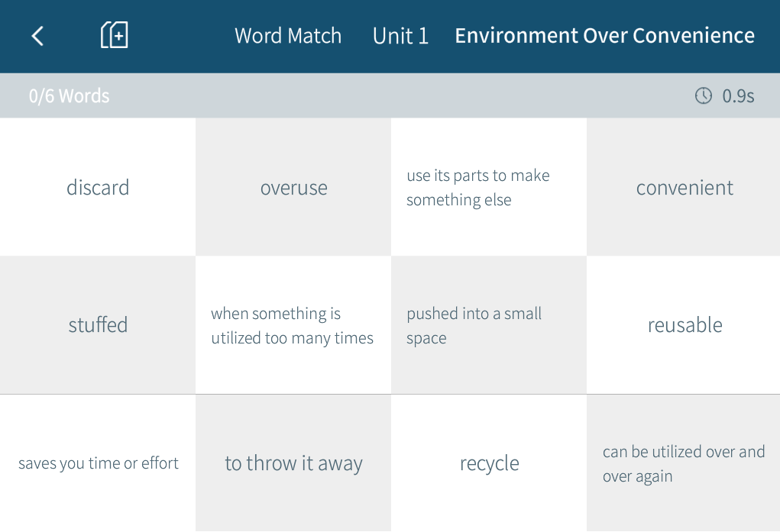Go back using the left arrow
780x532 pixels.
(37, 36)
